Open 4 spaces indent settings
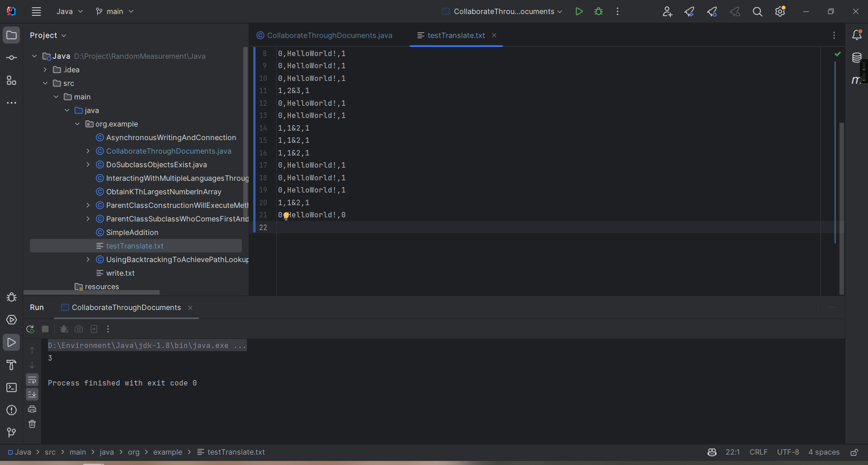Screen dimensions: 868x465 pyautogui.click(x=824, y=452)
